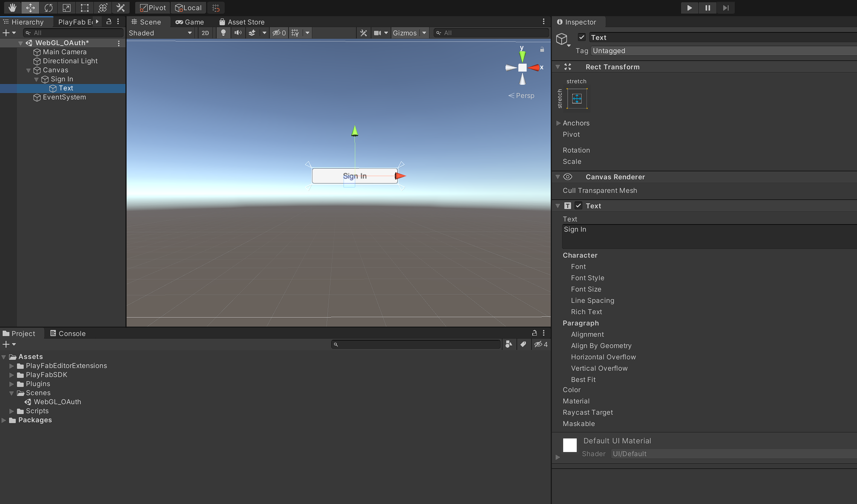Viewport: 857px width, 504px height.
Task: Switch to the Game tab
Action: [x=190, y=22]
